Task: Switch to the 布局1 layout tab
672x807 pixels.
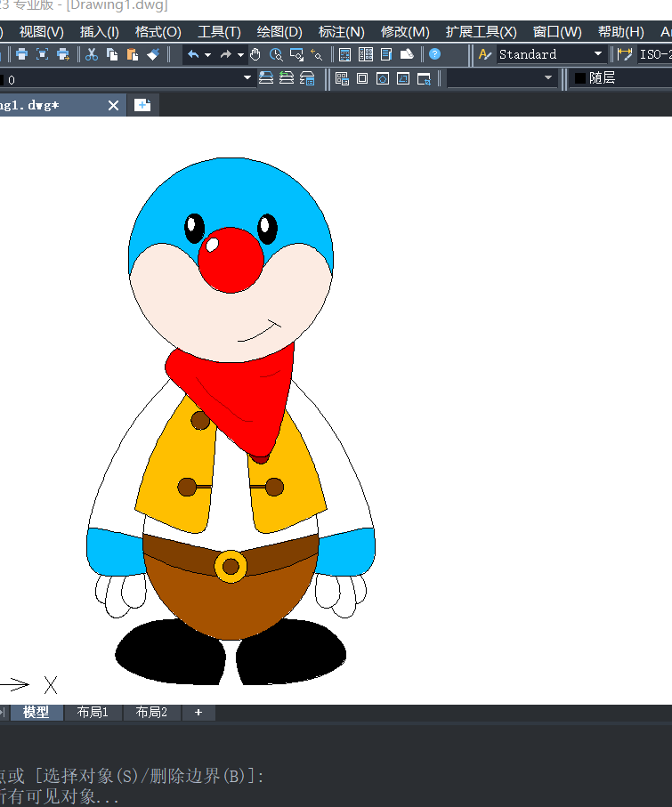Action: click(93, 713)
